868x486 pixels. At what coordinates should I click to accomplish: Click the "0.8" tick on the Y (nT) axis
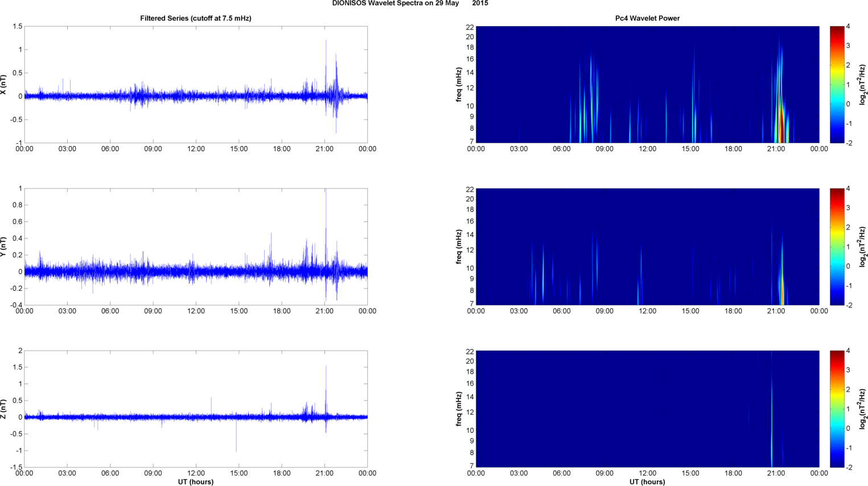[x=17, y=205]
